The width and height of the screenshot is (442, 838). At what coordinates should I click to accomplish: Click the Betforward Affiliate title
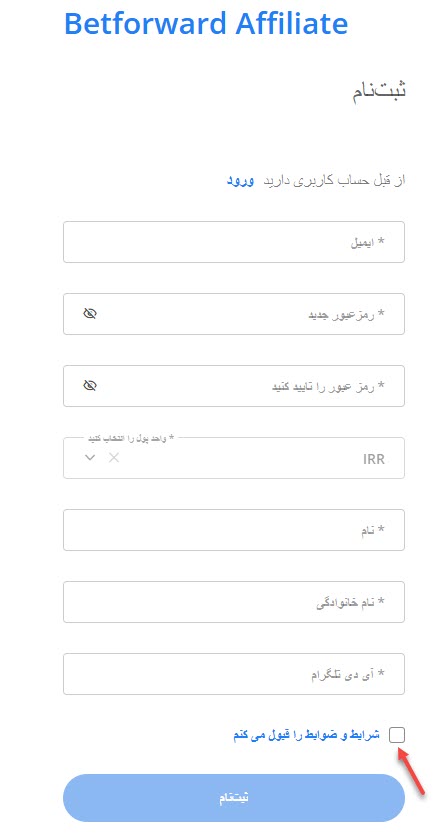[206, 23]
